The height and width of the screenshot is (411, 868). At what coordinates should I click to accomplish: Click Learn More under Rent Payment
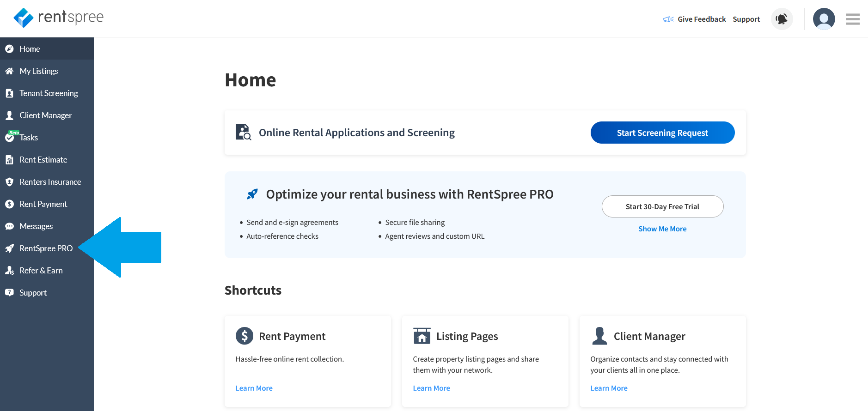click(254, 388)
